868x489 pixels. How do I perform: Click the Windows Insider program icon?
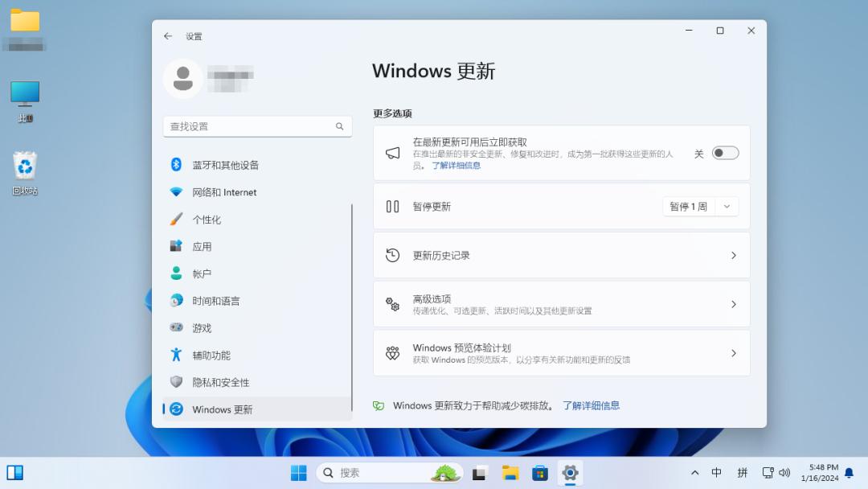click(x=392, y=353)
